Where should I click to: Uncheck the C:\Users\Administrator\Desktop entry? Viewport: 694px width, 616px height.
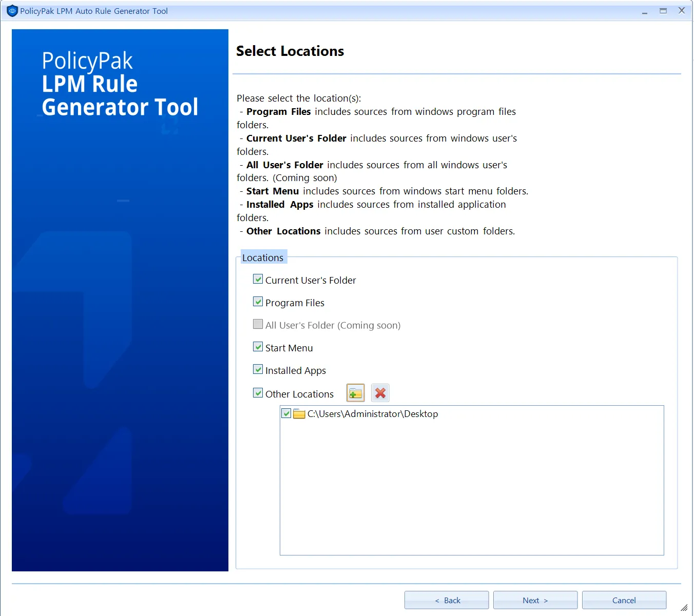[x=286, y=413]
